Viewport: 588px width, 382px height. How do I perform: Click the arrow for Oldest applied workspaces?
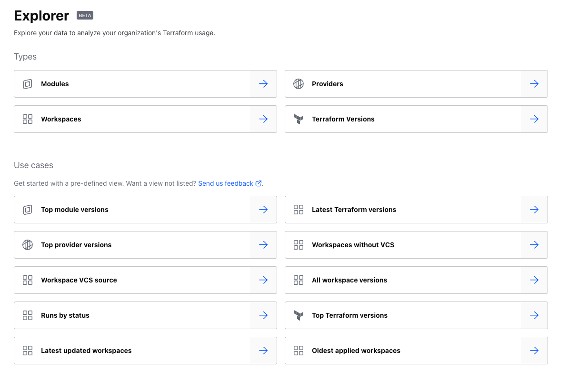point(534,351)
